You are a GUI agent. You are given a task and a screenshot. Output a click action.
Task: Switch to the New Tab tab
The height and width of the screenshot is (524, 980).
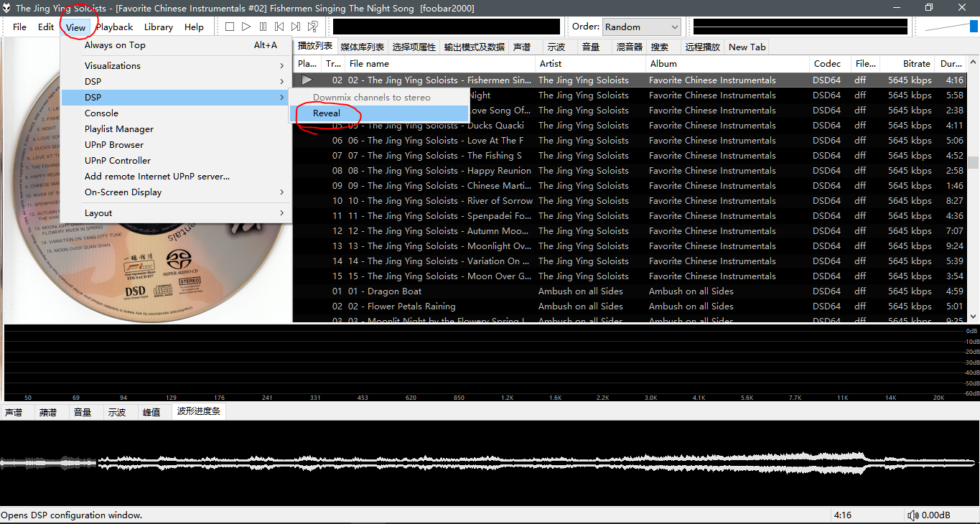tap(747, 47)
